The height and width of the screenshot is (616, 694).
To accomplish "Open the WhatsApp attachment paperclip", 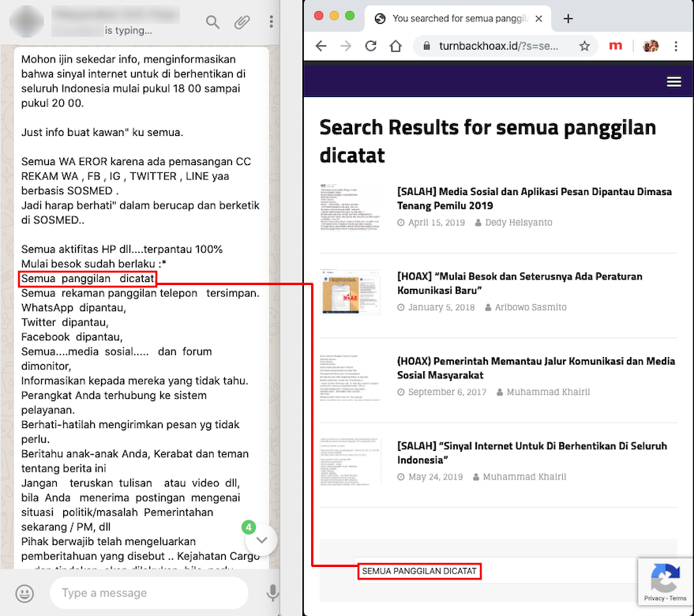I will pyautogui.click(x=242, y=22).
